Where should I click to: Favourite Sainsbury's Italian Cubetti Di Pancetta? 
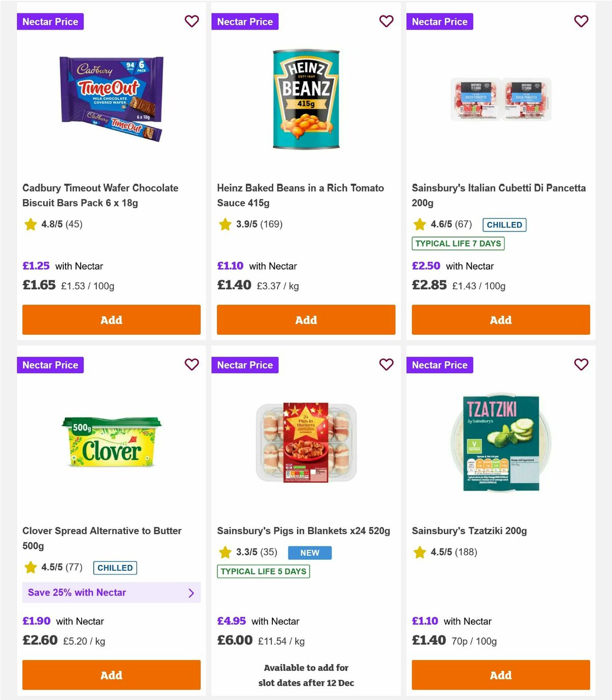[x=581, y=21]
